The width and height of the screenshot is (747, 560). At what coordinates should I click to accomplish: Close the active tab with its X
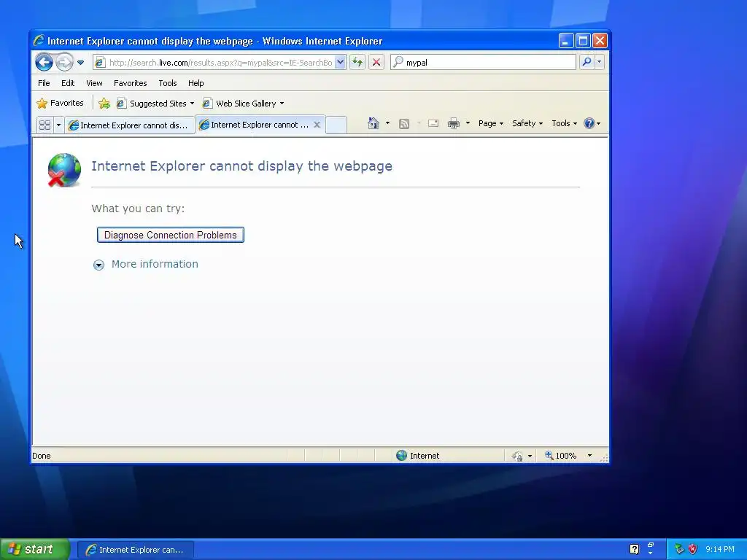point(317,125)
